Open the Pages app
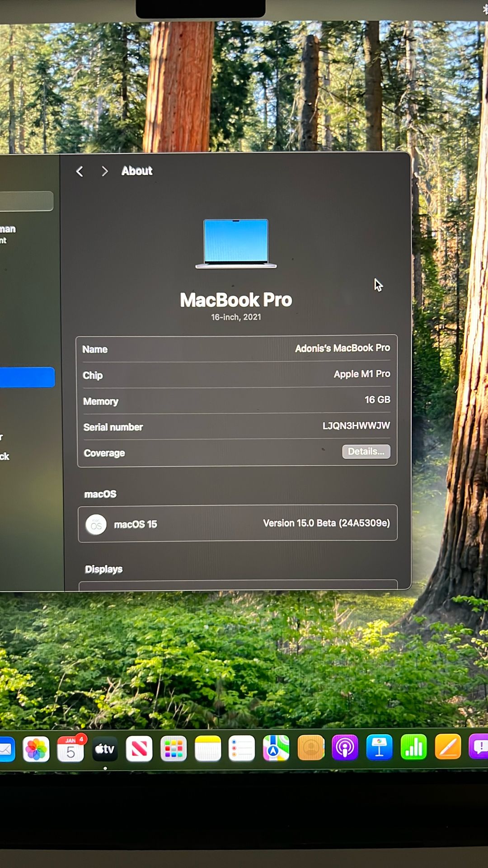The image size is (488, 868). [x=448, y=746]
